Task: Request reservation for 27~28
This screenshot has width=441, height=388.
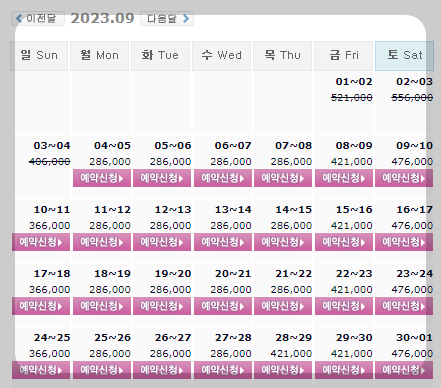Action: (223, 370)
